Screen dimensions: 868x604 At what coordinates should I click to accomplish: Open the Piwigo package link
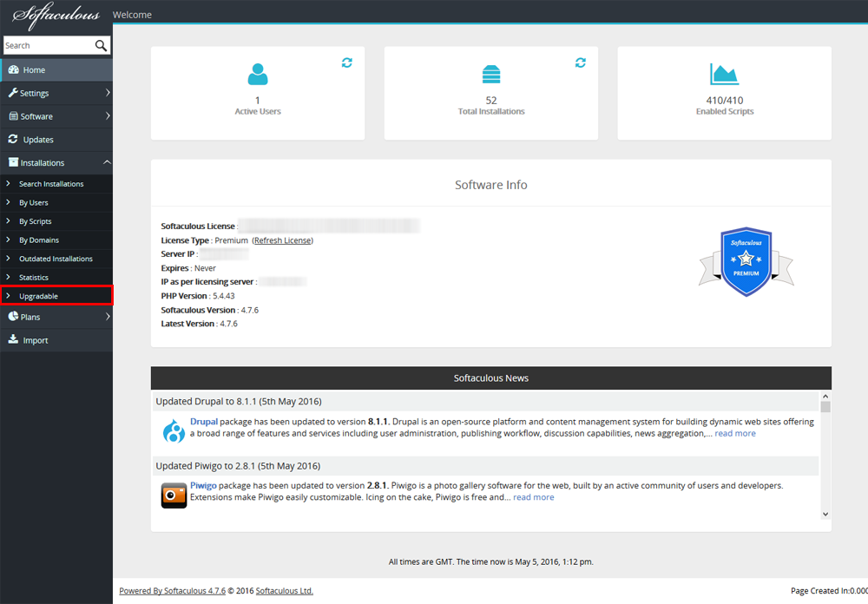(203, 485)
